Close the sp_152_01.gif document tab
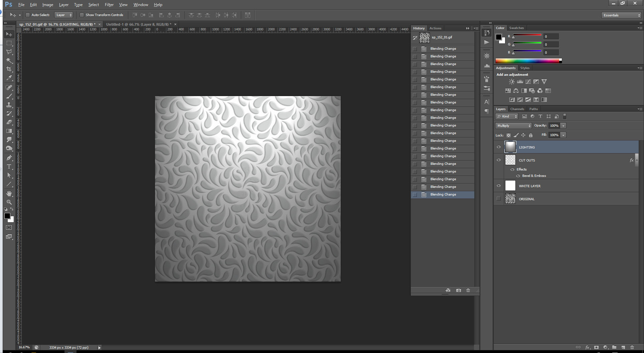 tap(100, 24)
